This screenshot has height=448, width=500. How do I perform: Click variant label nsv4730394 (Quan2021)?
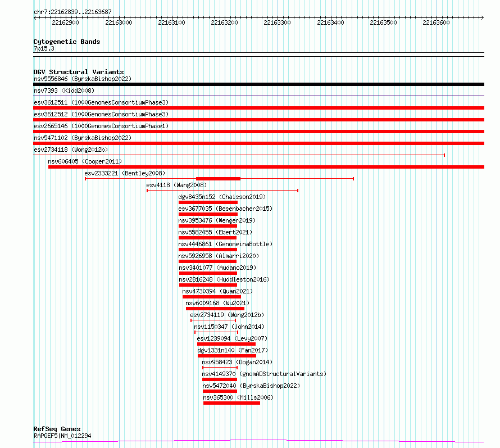217,292
